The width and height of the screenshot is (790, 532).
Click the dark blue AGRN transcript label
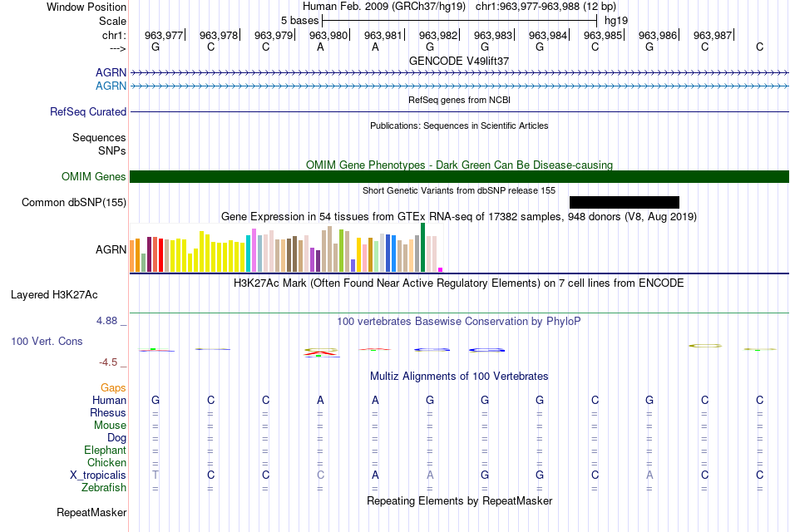coord(111,73)
